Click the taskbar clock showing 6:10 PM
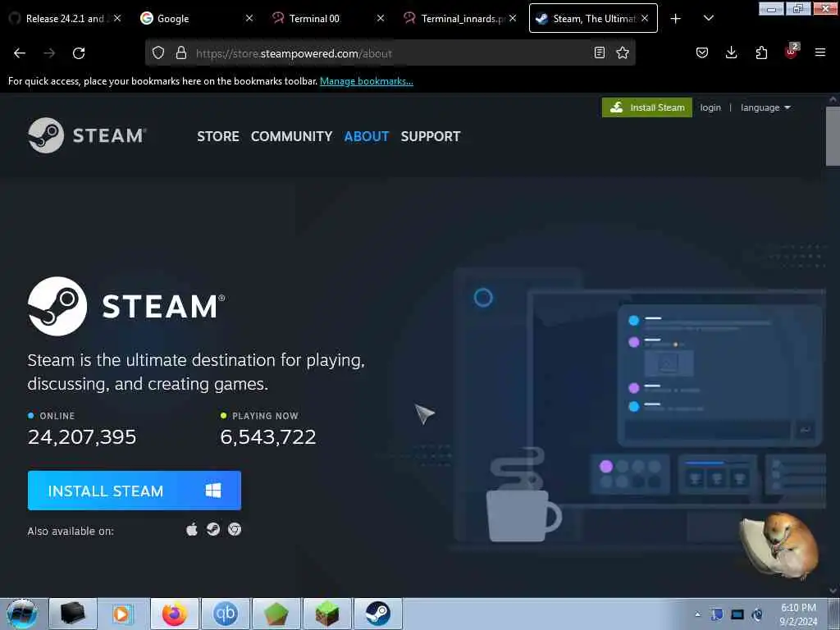This screenshot has height=630, width=840. click(x=798, y=614)
